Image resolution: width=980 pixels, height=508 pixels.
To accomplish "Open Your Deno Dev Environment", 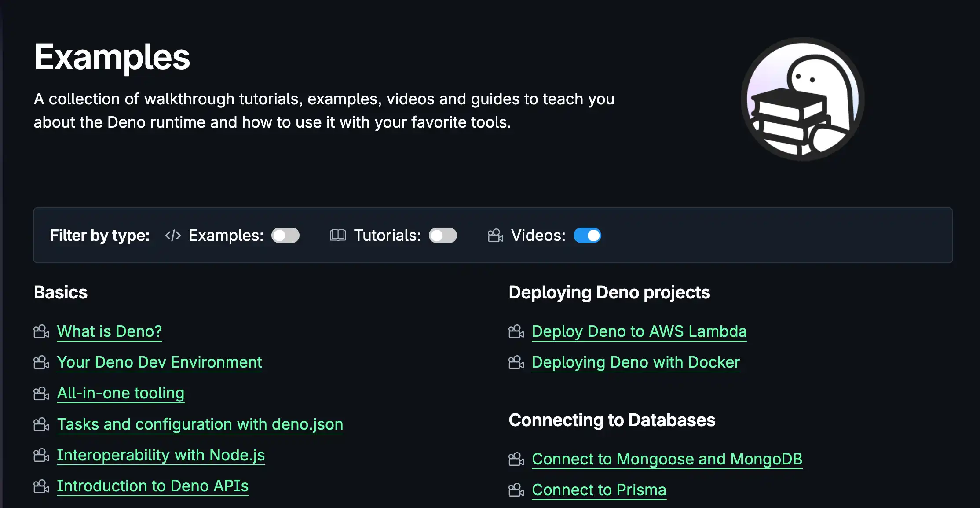I will pyautogui.click(x=159, y=362).
